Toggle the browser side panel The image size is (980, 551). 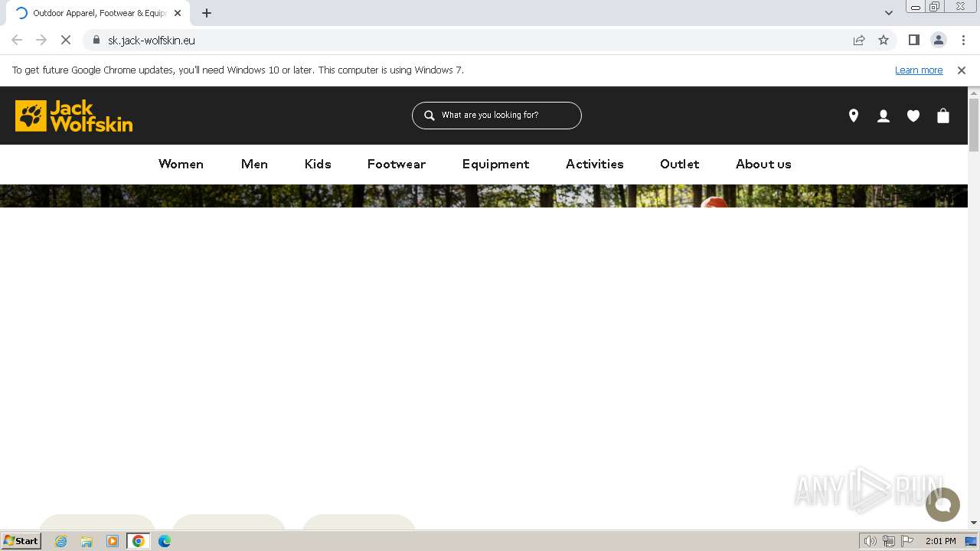click(913, 40)
